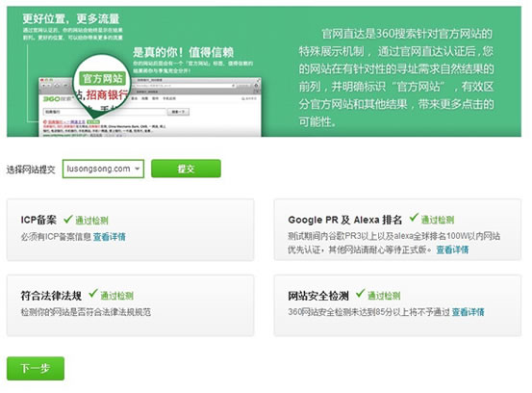Click checkmark icon beside Google PR 及 Alexa 排名
This screenshot has height=393, width=532.
click(x=414, y=218)
